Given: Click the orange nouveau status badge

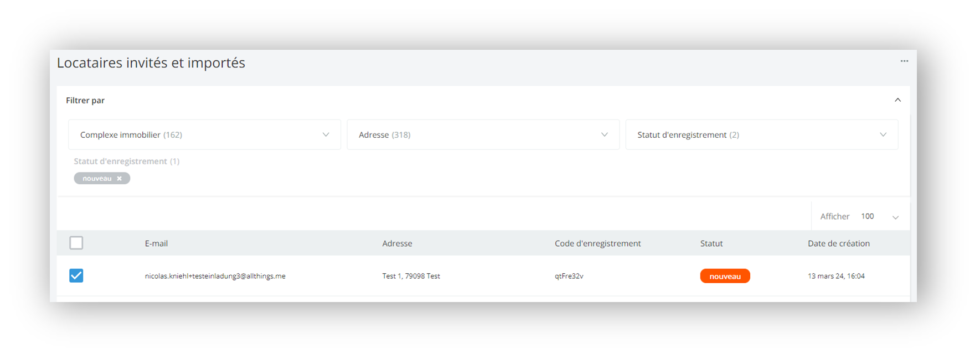Looking at the screenshot, I should 725,276.
